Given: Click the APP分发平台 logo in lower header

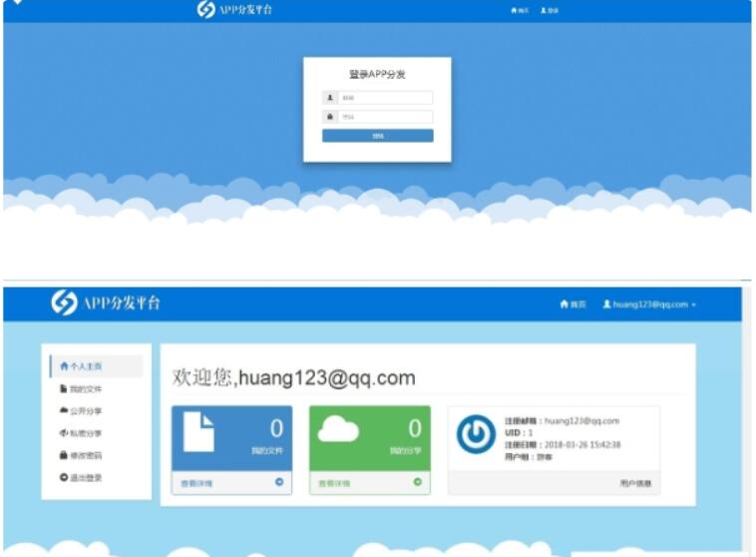Looking at the screenshot, I should pyautogui.click(x=106, y=303).
